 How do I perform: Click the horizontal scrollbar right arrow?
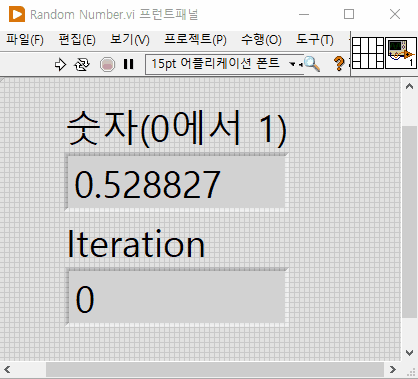(x=393, y=369)
